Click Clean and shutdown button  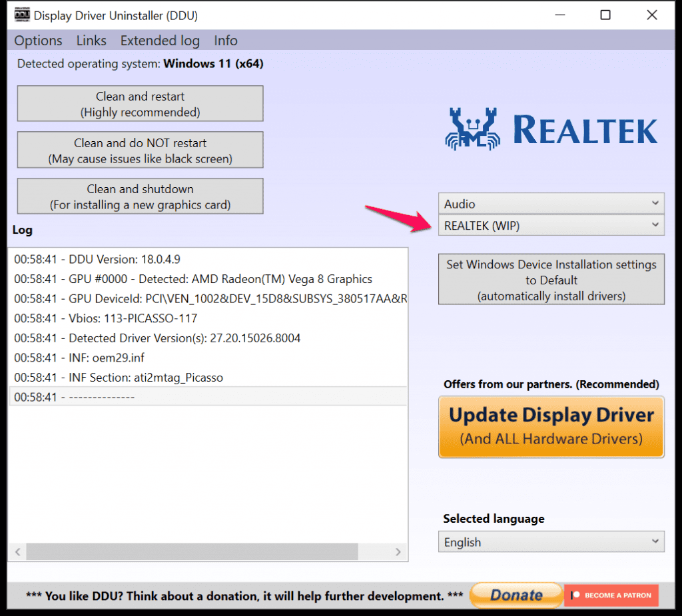point(140,196)
